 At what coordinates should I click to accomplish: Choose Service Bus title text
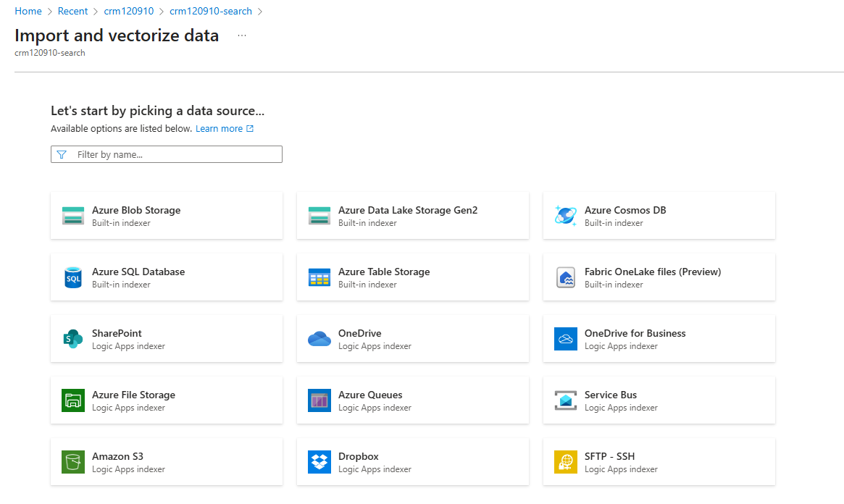tap(611, 395)
